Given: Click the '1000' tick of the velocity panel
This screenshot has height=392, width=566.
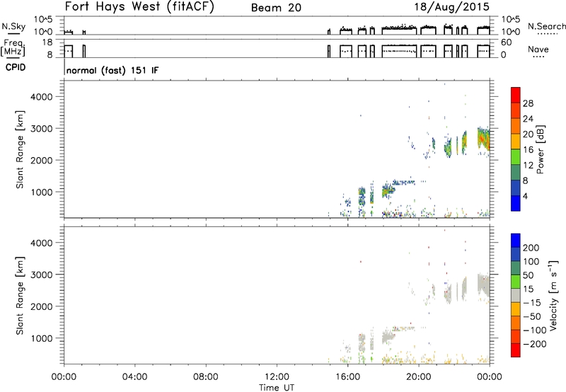Looking at the screenshot, I should pos(42,338).
